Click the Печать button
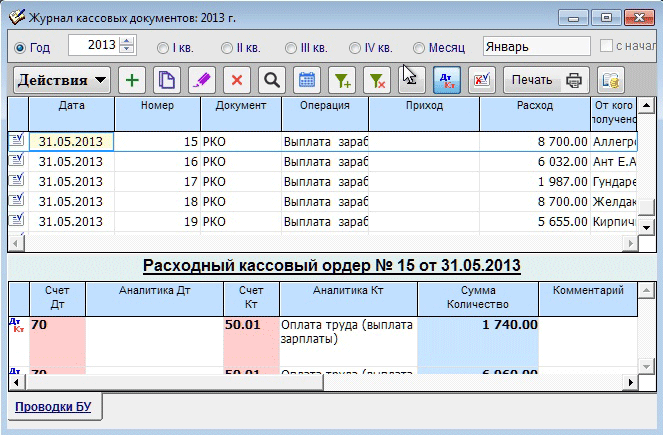This screenshot has height=435, width=663. pos(546,80)
